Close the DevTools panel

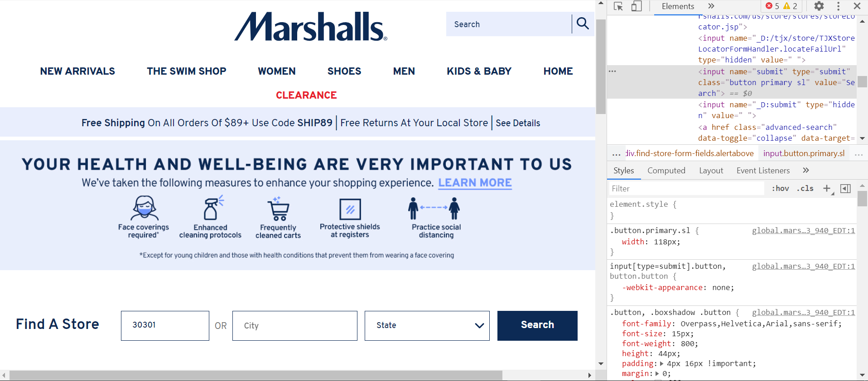tap(857, 6)
